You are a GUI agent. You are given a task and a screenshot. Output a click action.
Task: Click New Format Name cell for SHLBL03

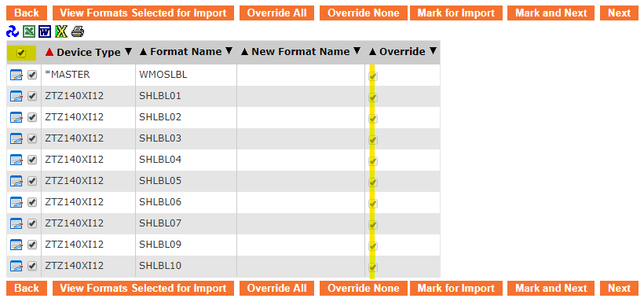tap(301, 138)
